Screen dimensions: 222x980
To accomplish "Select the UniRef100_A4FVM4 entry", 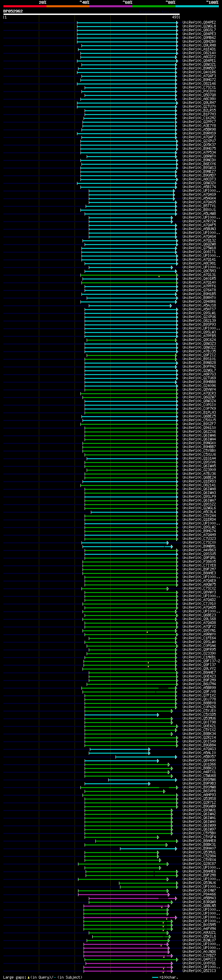I will (199, 929).
